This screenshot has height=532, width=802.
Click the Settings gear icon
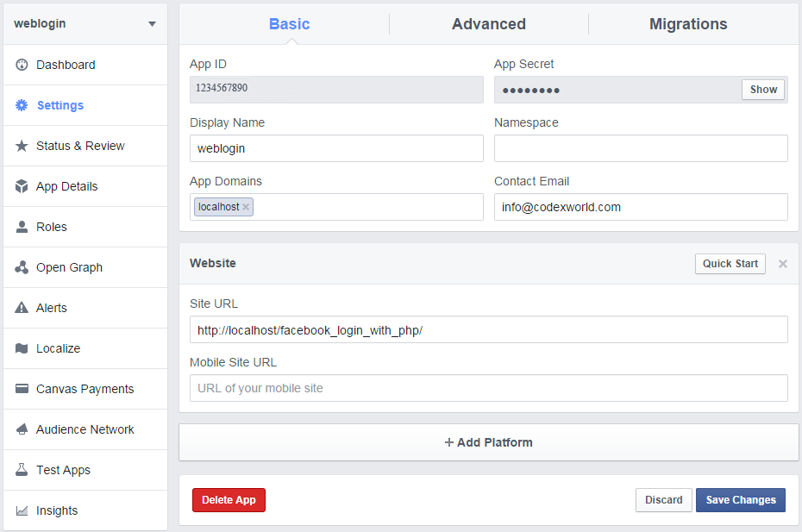22,105
